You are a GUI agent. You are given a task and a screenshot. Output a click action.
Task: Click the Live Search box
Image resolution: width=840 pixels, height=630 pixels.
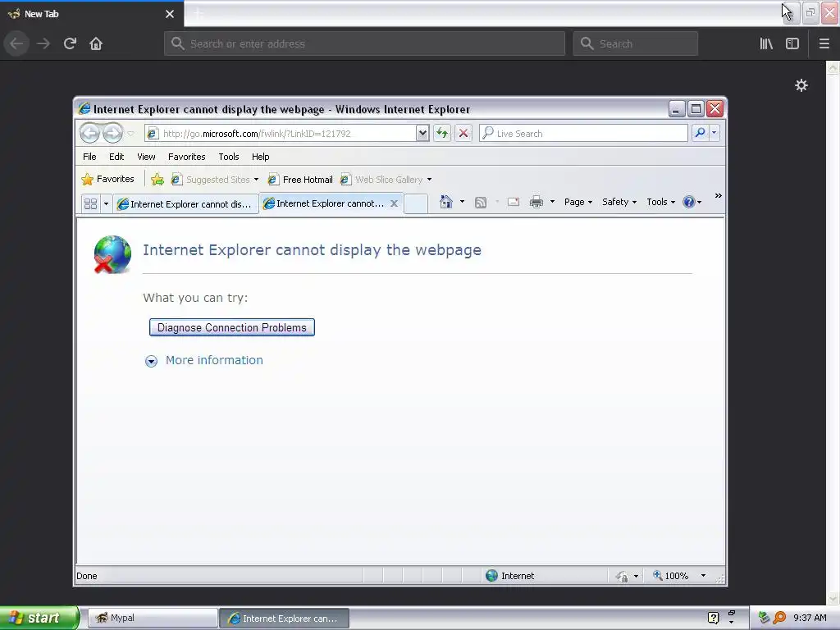pos(583,134)
